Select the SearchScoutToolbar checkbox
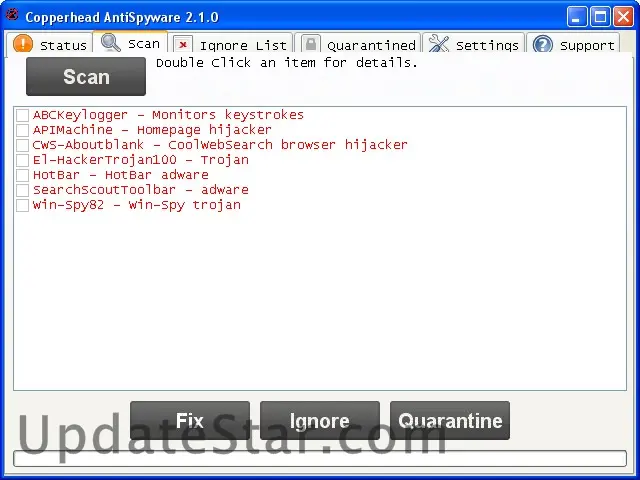 click(22, 190)
